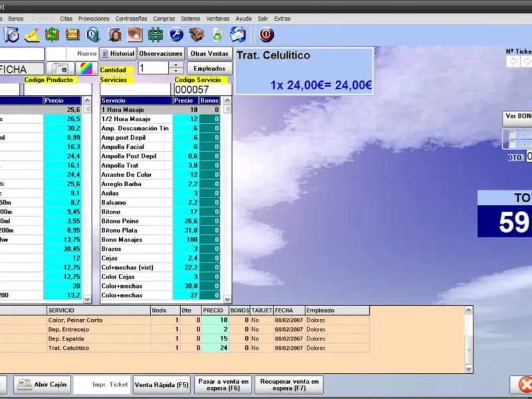The width and height of the screenshot is (532, 399).
Task: Click the FECHA column header in ticket table
Action: tap(289, 311)
